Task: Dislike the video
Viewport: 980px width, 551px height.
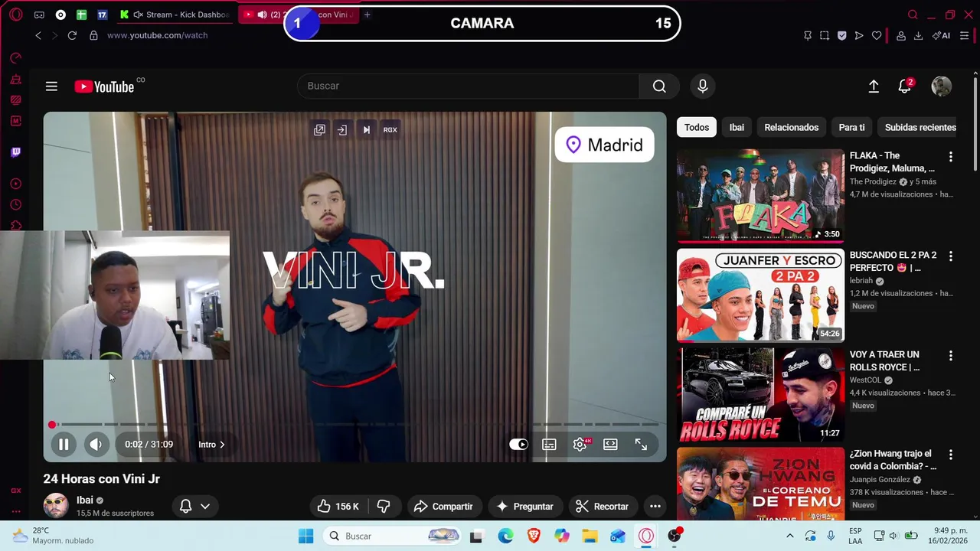Action: [x=384, y=506]
